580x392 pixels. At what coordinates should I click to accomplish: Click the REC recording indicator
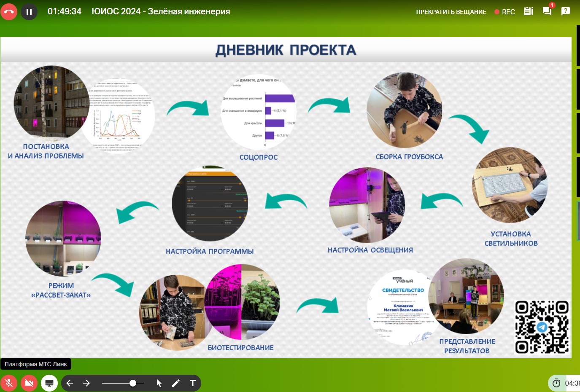505,12
